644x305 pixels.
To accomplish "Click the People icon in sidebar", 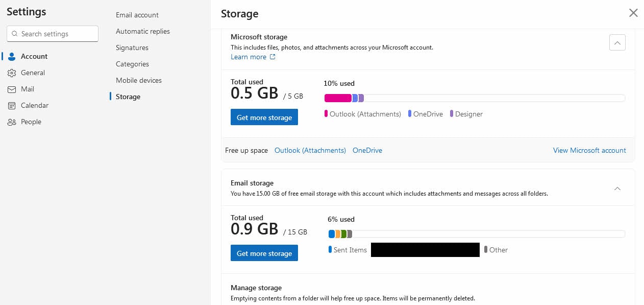I will click(x=12, y=122).
